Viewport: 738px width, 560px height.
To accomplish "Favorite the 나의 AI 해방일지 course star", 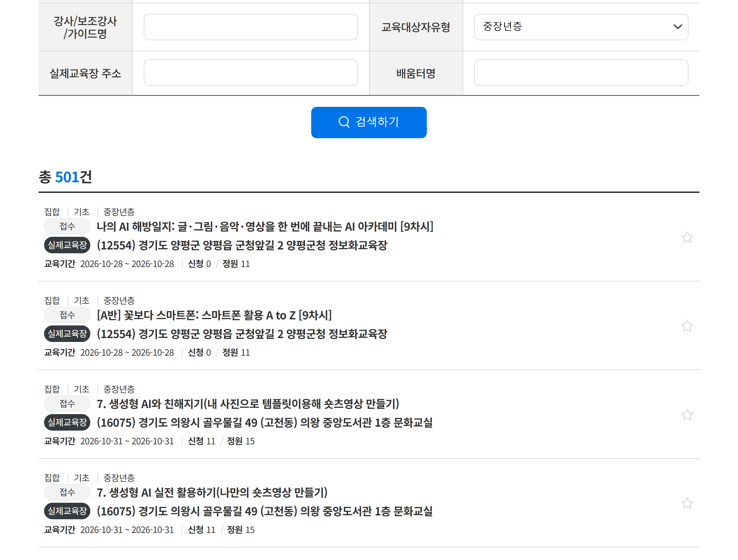I will [x=687, y=238].
